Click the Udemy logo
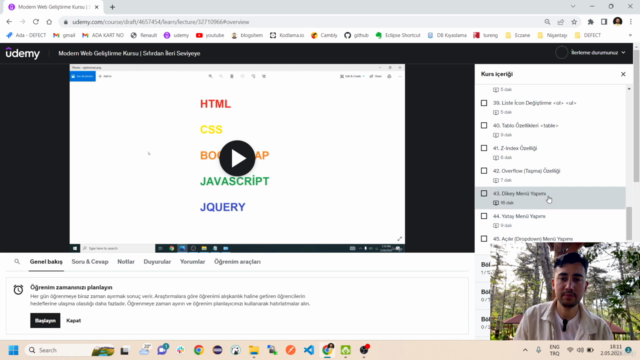640x360 pixels. click(x=23, y=53)
